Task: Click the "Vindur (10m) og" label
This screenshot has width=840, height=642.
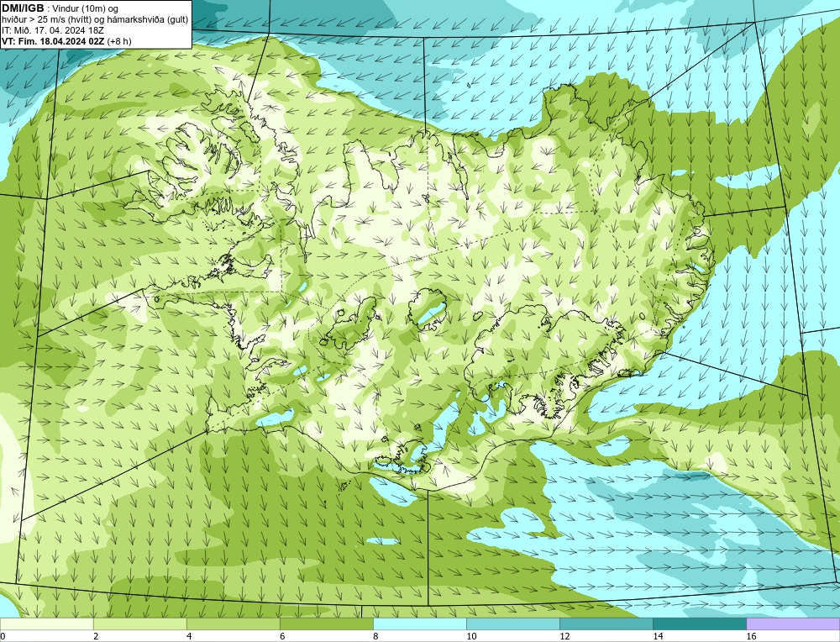Action: pyautogui.click(x=87, y=8)
